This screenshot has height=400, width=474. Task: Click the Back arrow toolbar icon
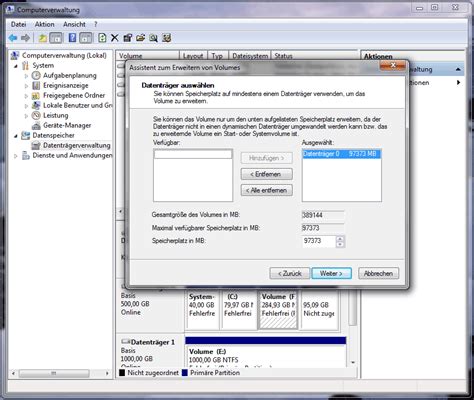(13, 38)
